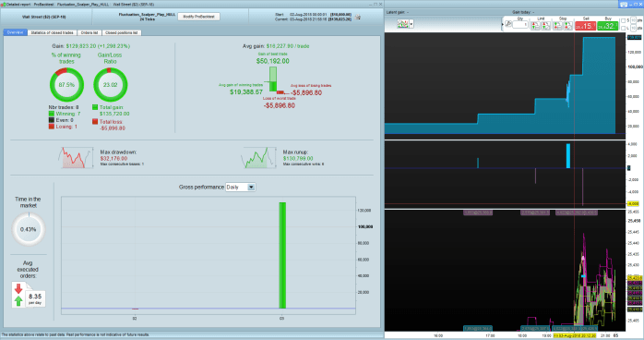Viewport: 644px width, 340px height.
Task: Click the S points input field
Action: (633, 20)
